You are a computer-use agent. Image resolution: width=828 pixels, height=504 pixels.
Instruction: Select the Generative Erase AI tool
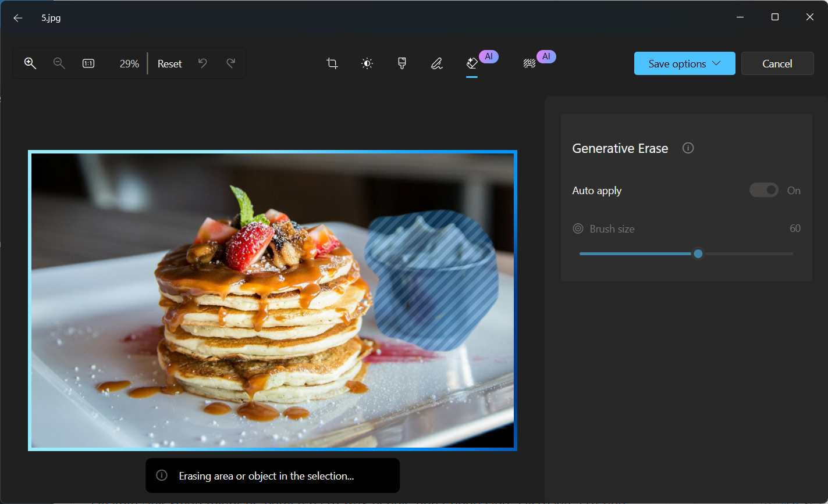pos(472,63)
